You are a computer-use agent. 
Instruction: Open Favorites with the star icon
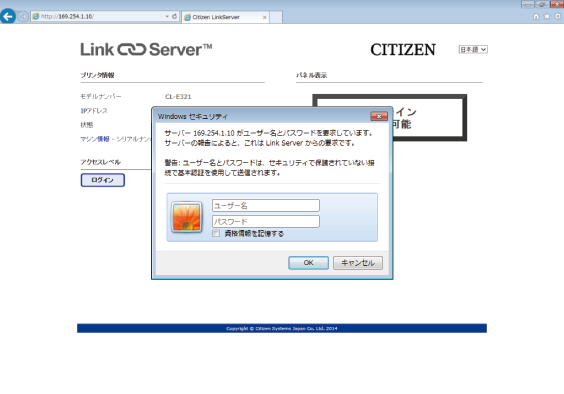(547, 17)
